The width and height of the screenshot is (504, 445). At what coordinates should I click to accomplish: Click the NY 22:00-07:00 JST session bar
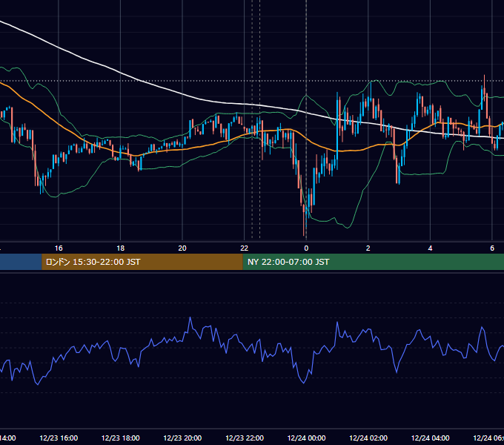pyautogui.click(x=373, y=262)
